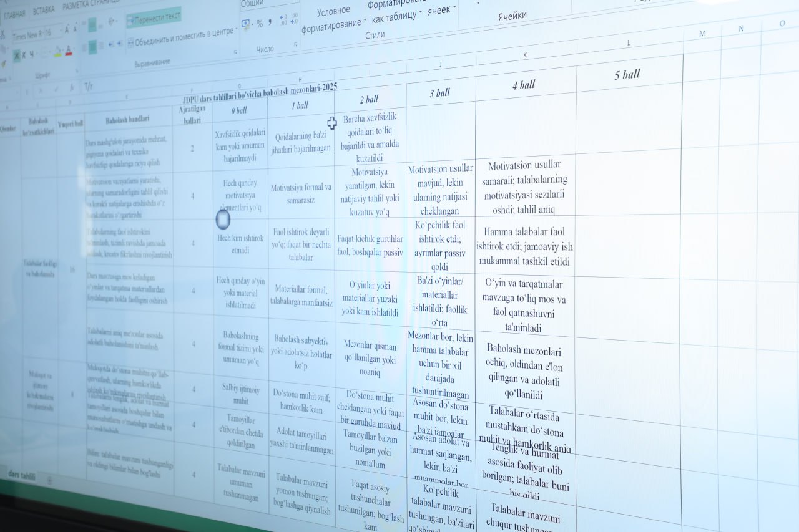Select the dars tahlili sheet tab

pyautogui.click(x=21, y=476)
